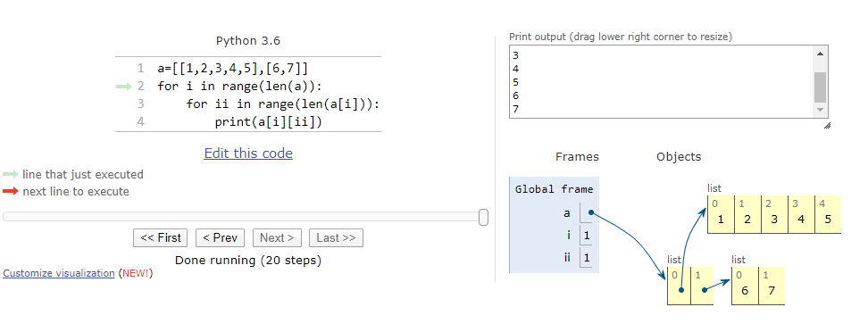The width and height of the screenshot is (868, 332).
Task: Click the green 'line that just executed' legend arrow
Action: point(11,174)
